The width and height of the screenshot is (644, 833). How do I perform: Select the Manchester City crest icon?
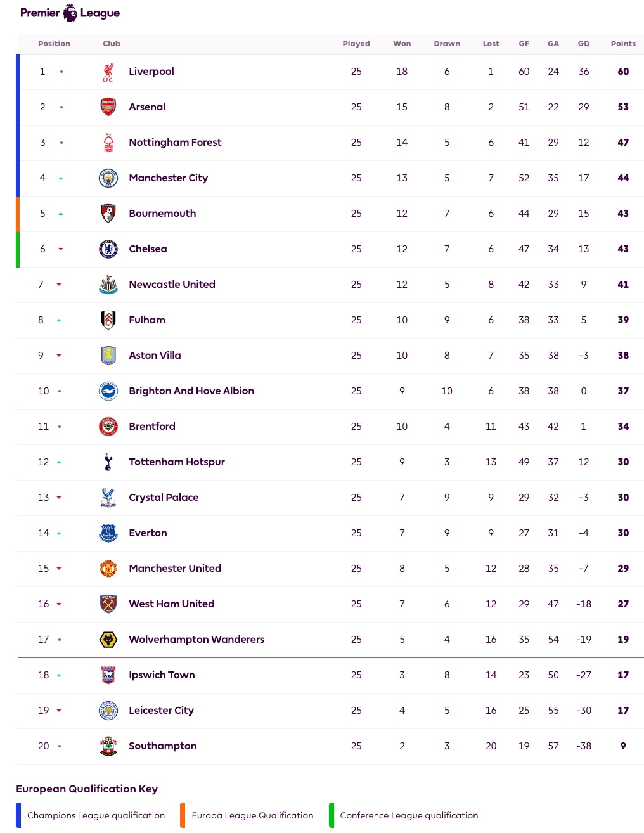108,178
